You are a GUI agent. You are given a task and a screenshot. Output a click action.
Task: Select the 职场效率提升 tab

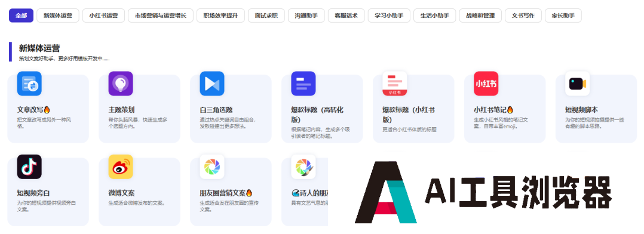tap(220, 16)
